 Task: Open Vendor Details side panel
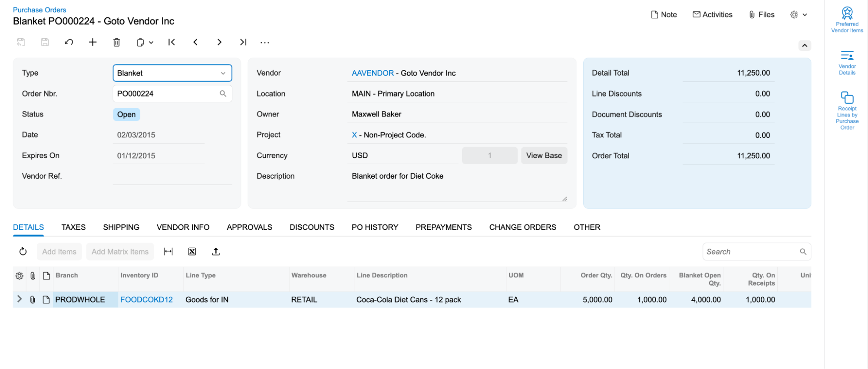point(847,63)
